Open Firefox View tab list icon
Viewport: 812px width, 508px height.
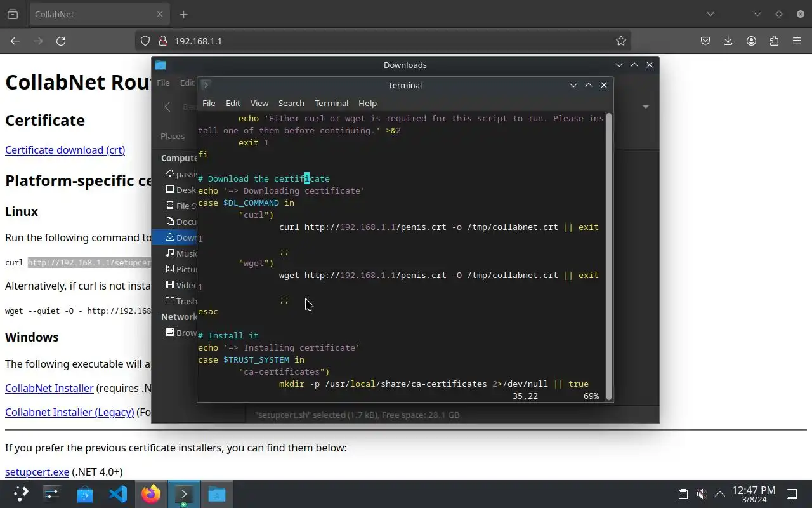(13, 14)
